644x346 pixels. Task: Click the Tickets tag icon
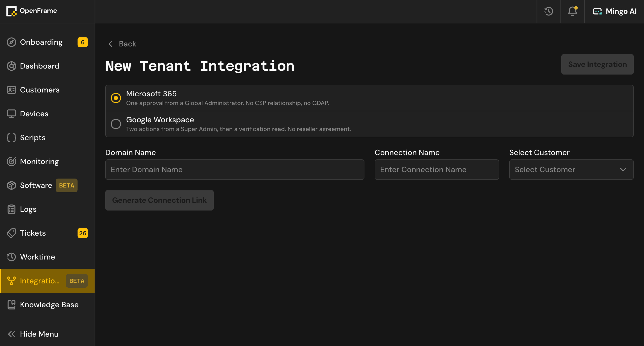click(12, 233)
